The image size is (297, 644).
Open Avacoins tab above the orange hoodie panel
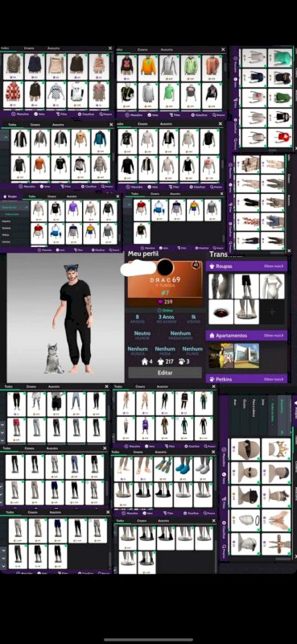click(x=167, y=49)
